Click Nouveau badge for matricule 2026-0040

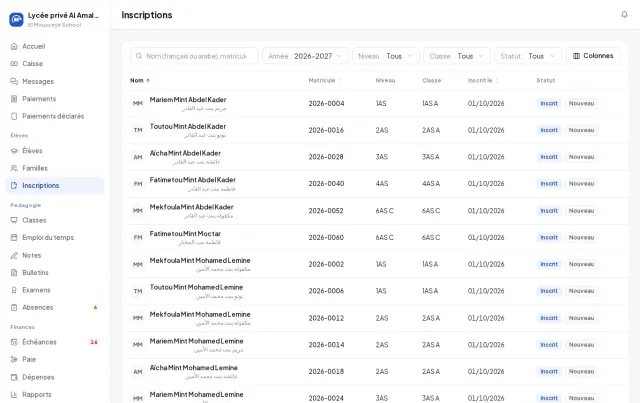(x=581, y=184)
